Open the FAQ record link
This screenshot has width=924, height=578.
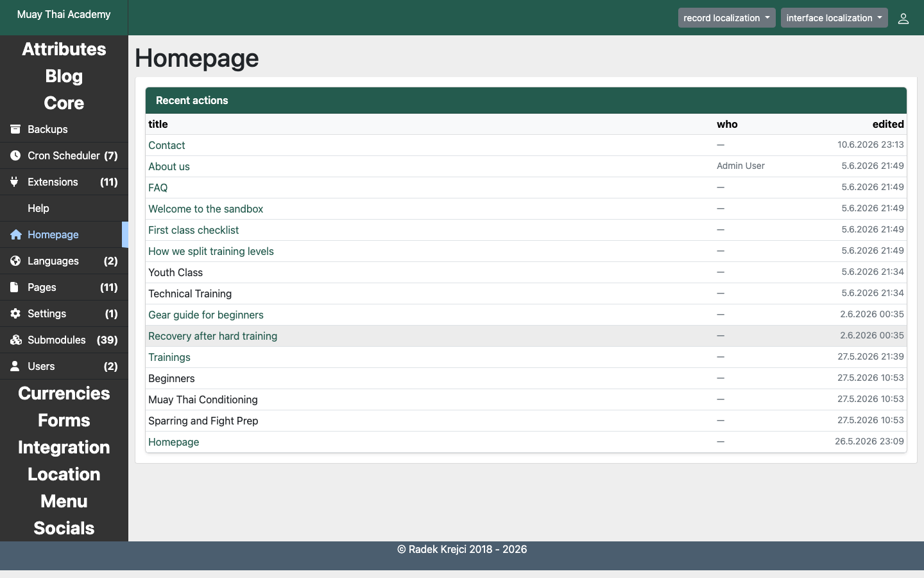click(158, 188)
